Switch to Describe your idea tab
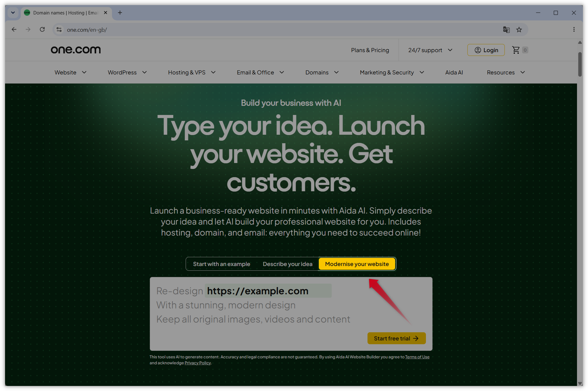This screenshot has height=391, width=588. [288, 264]
